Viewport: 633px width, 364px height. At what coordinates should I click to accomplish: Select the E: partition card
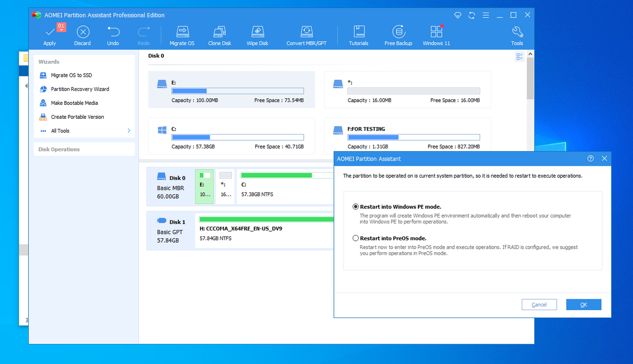point(231,90)
